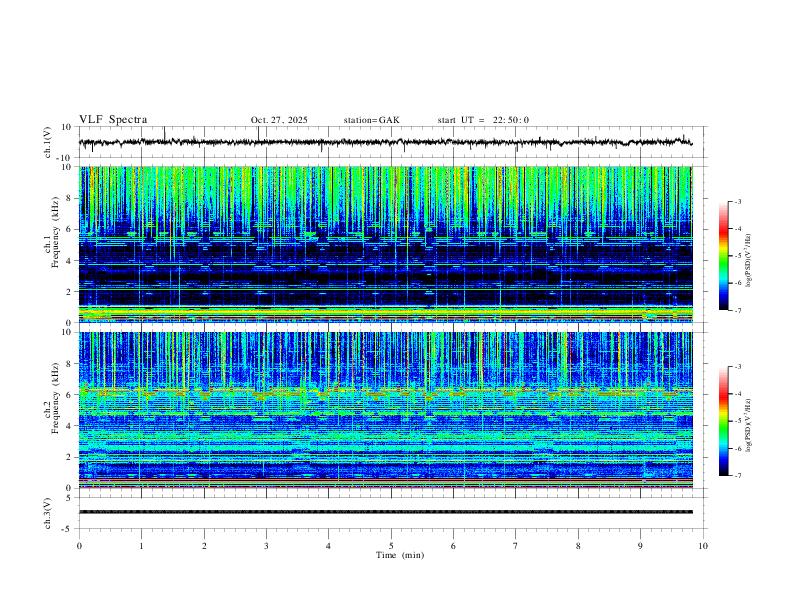Click the "ch.1(V)" waveform axis label
Image resolution: width=792 pixels, height=612 pixels.
[48, 142]
